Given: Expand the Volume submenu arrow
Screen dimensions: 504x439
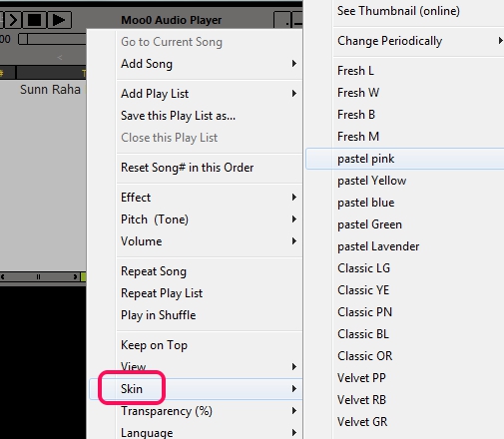Looking at the screenshot, I should [x=294, y=241].
